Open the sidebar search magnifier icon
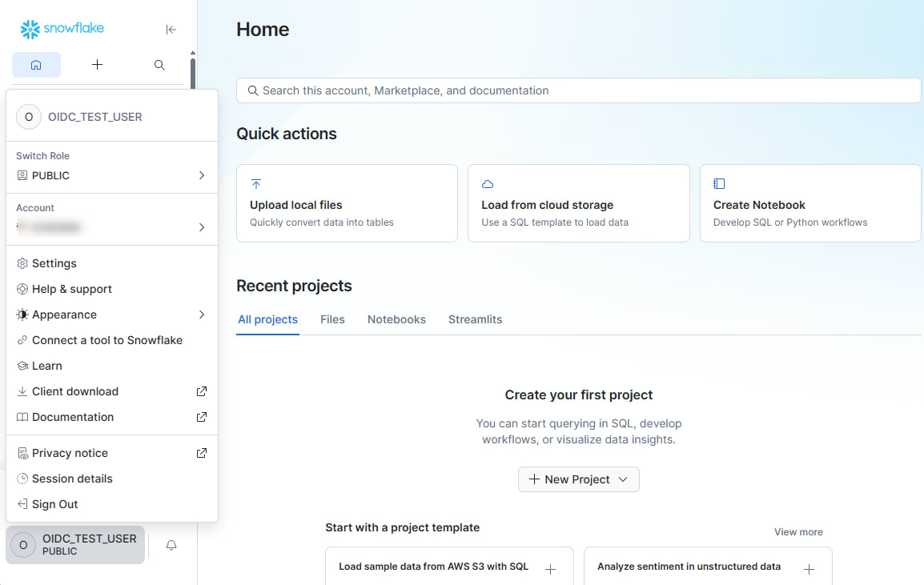924x585 pixels. coord(159,65)
